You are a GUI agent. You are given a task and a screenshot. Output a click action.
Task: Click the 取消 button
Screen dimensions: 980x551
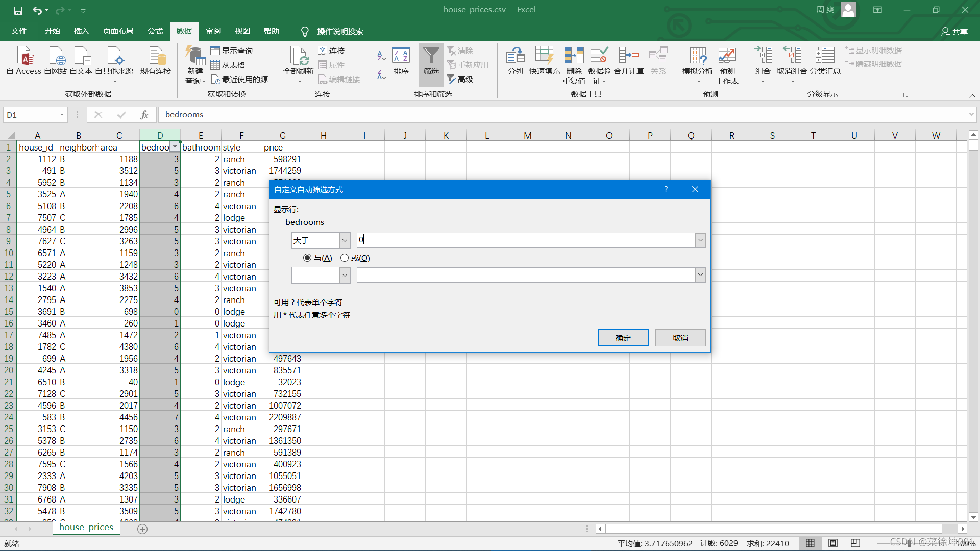(680, 338)
